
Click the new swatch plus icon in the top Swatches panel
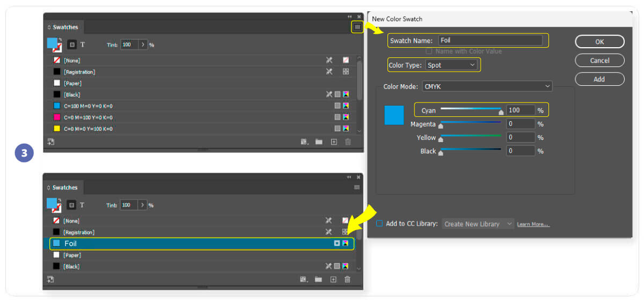click(x=333, y=142)
